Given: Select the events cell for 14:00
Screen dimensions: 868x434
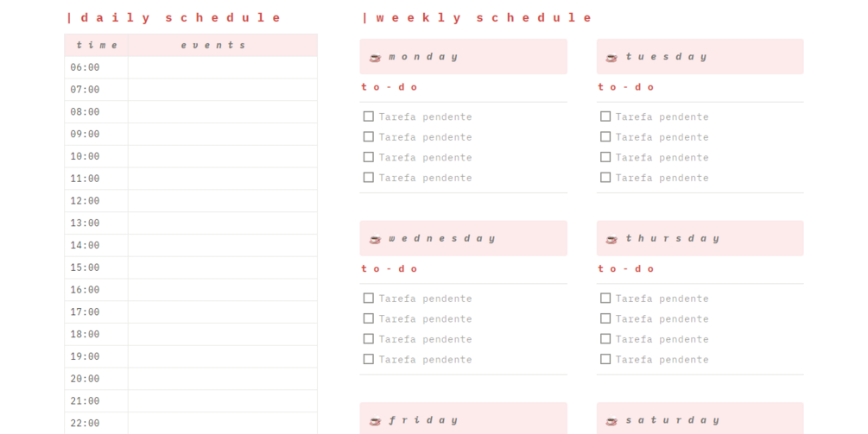Looking at the screenshot, I should click(x=223, y=245).
